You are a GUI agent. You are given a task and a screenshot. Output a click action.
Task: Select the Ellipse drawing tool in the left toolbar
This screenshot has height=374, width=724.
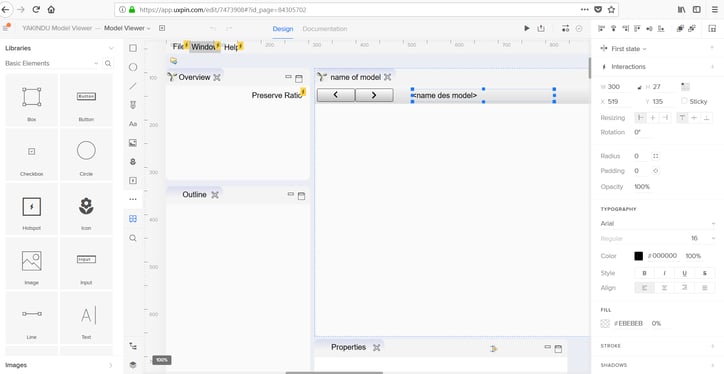tap(133, 67)
